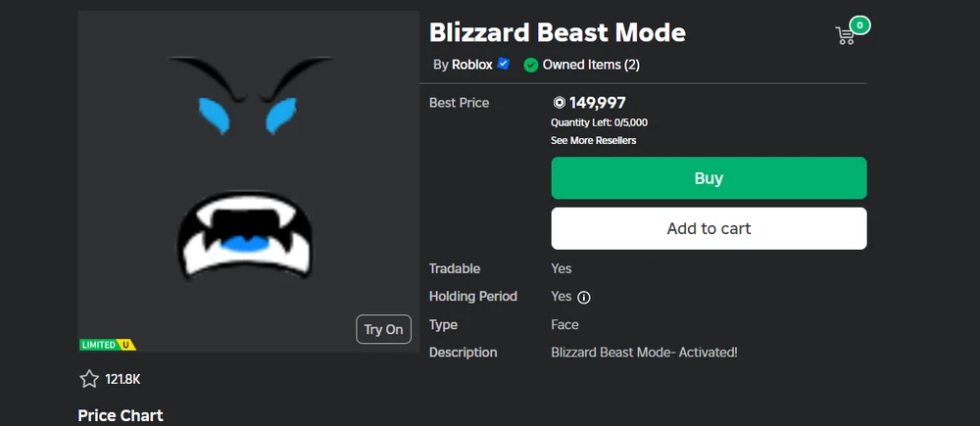Click the Blizzard Beast Mode item title
This screenshot has width=980, height=426.
pos(558,32)
